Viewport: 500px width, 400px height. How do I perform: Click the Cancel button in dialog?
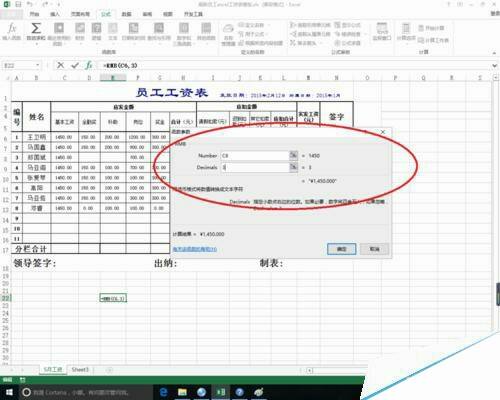click(374, 249)
